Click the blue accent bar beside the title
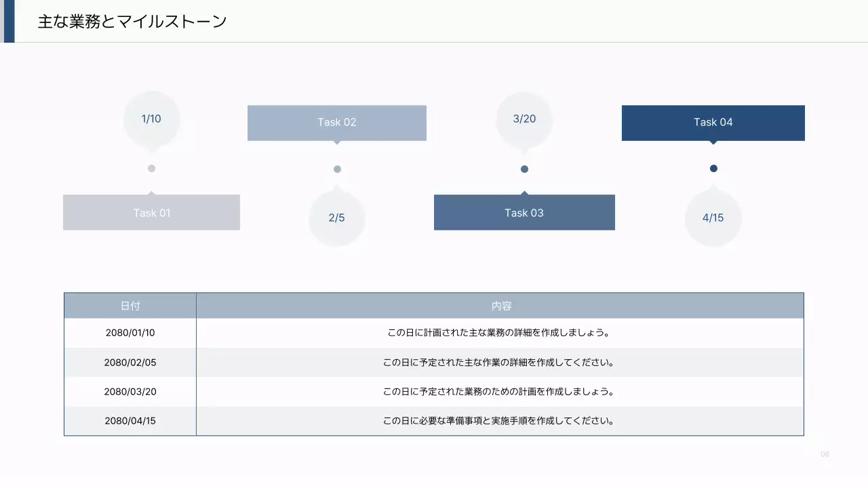868x488 pixels. tap(7, 21)
